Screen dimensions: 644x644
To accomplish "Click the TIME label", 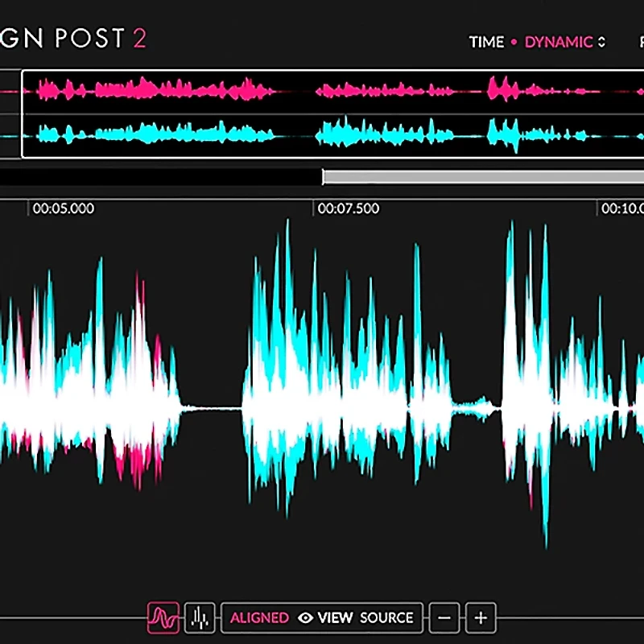I will 486,42.
